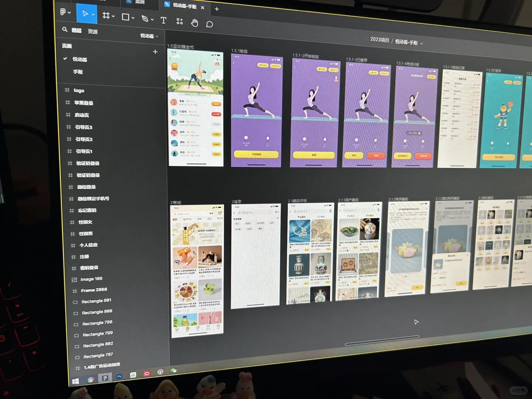Select the 性别男 layer
The image size is (532, 399).
(86, 233)
